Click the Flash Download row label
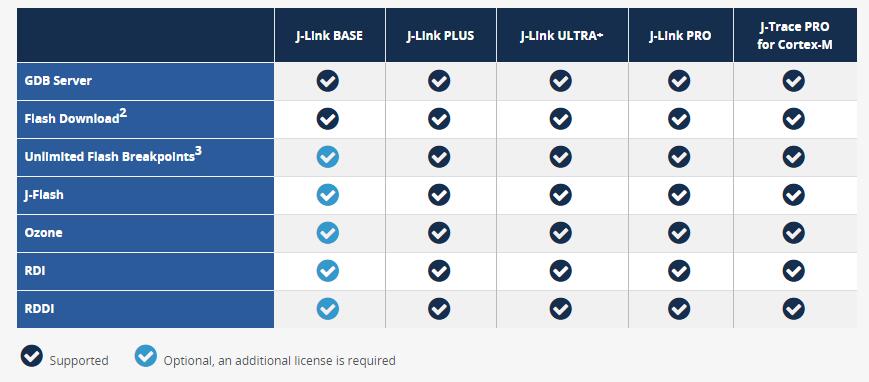 click(x=76, y=118)
